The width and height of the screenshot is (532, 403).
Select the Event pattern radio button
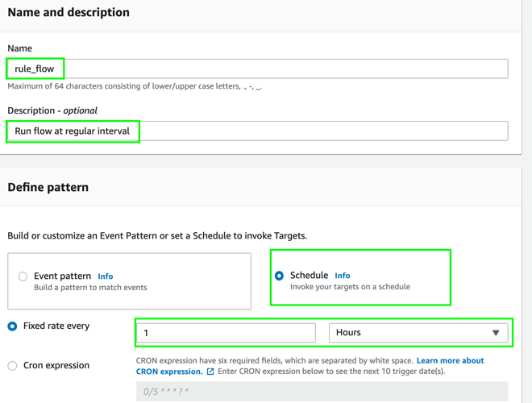23,276
